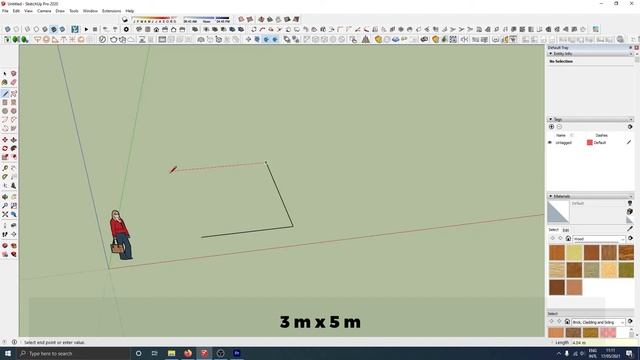This screenshot has height=360, width=640.
Task: Hide the Untagged tag via eye icon
Action: (549, 142)
